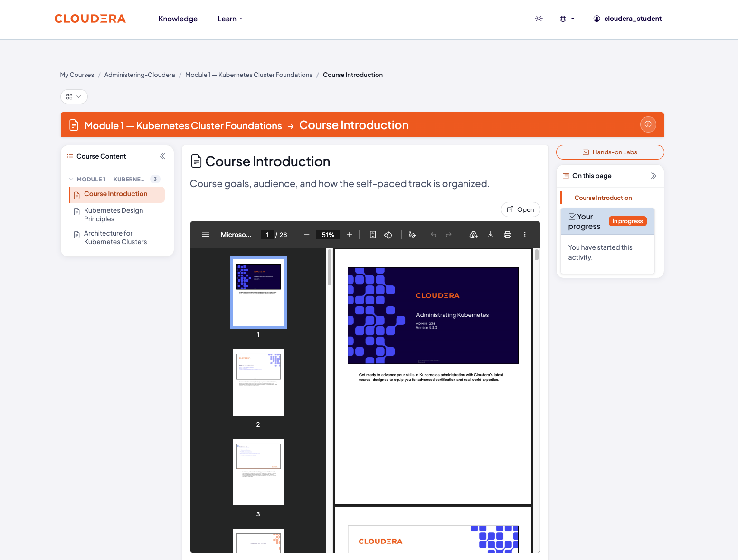The width and height of the screenshot is (738, 560).
Task: Open the language globe dropdown
Action: pyautogui.click(x=567, y=19)
